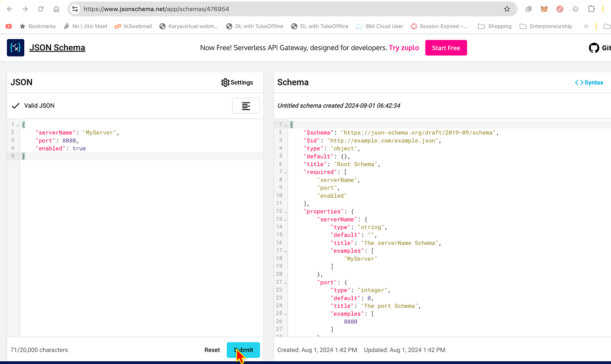Click the JSON Schema logo icon

pos(15,48)
